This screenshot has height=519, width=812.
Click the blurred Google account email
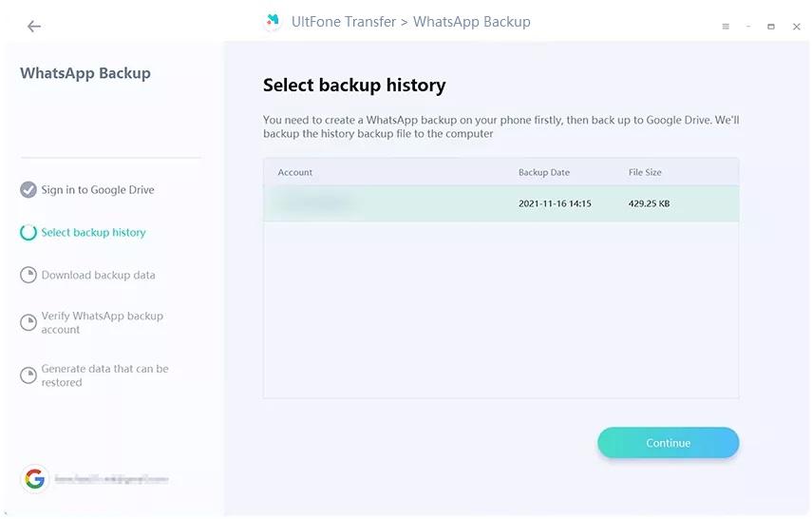pos(111,480)
